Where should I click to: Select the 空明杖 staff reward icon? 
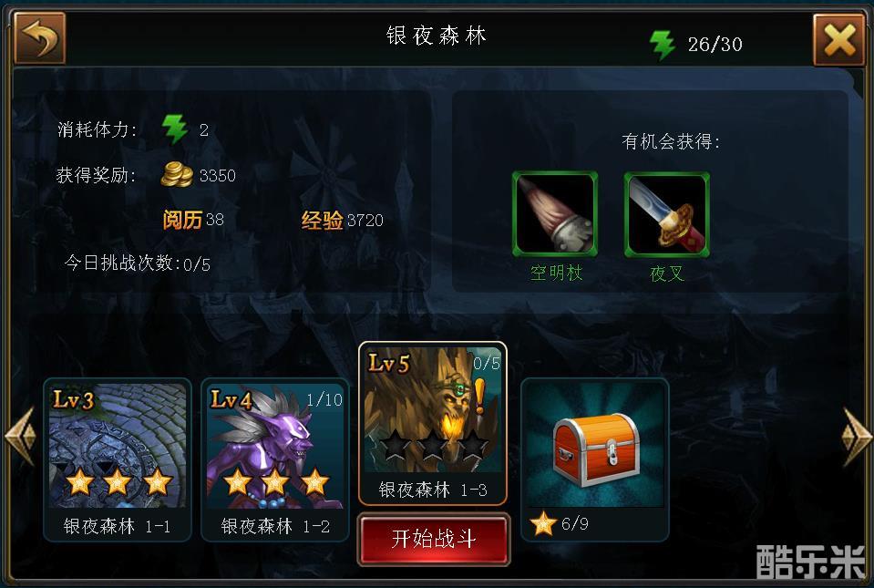(x=555, y=214)
